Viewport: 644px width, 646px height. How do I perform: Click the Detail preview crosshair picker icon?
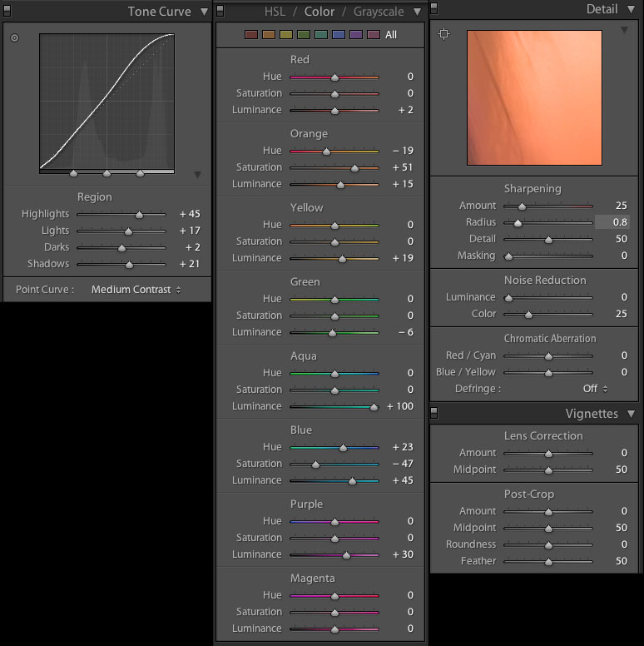point(443,34)
